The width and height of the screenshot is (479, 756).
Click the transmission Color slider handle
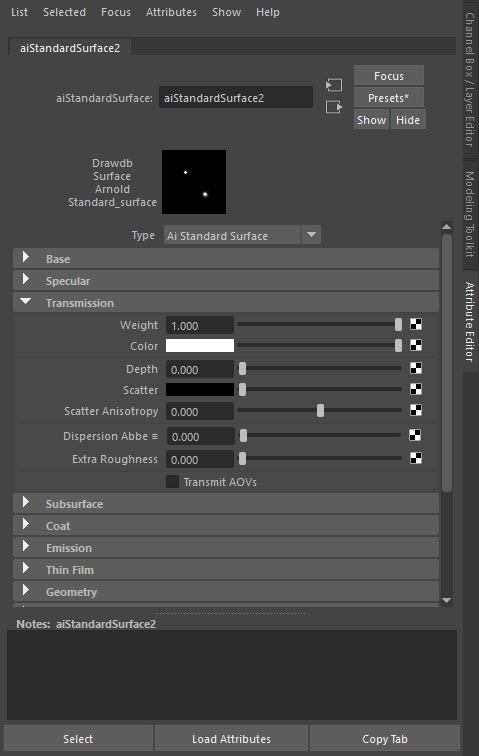coord(398,345)
